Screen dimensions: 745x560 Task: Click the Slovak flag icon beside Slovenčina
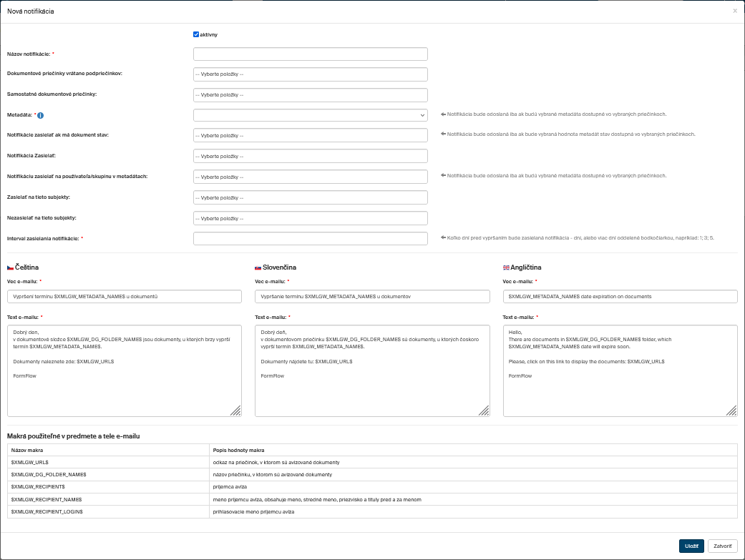(258, 267)
